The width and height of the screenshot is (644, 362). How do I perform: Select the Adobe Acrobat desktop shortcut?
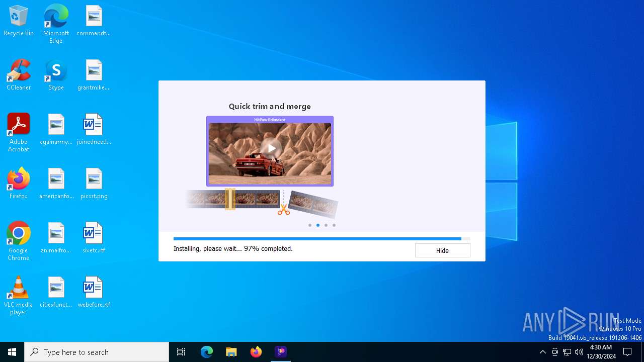[x=19, y=133]
